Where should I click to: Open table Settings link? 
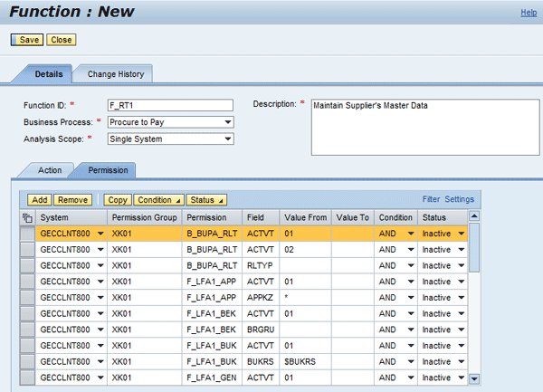(x=459, y=199)
